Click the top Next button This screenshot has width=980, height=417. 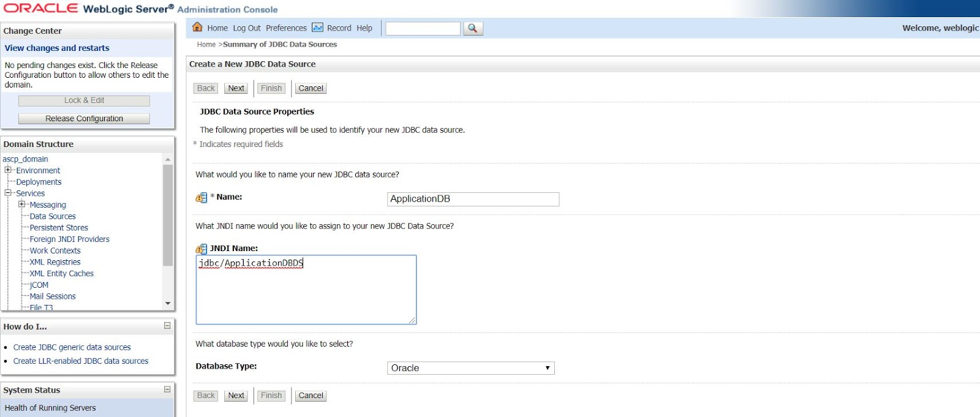coord(236,88)
